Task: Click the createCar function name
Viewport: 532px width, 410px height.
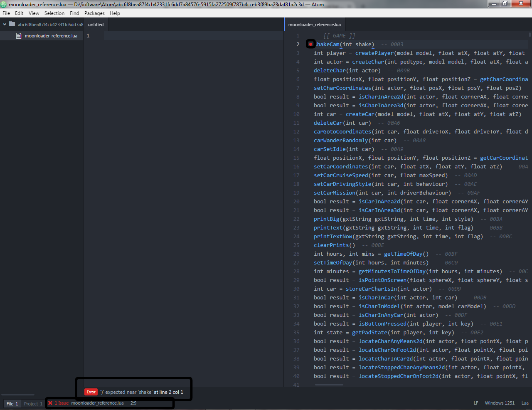Action: pos(360,114)
